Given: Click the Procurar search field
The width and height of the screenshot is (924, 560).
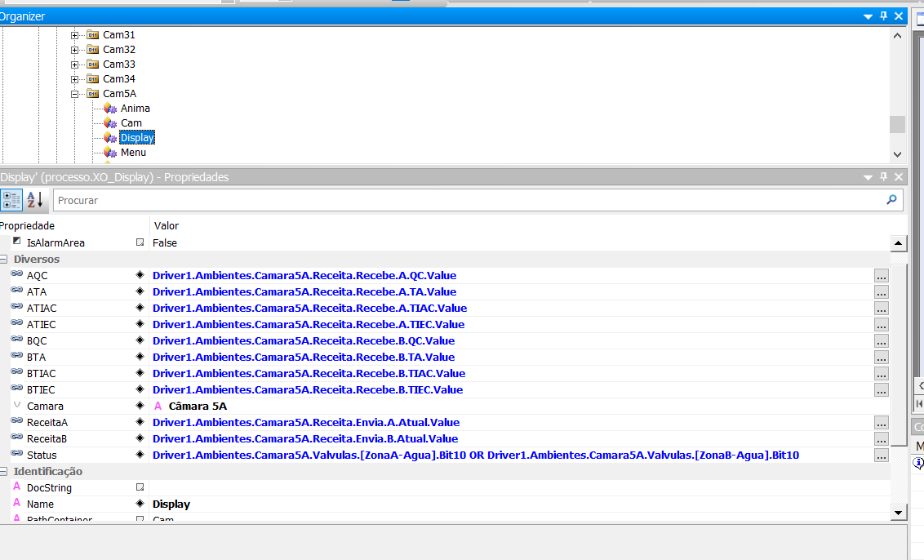Looking at the screenshot, I should 465,200.
